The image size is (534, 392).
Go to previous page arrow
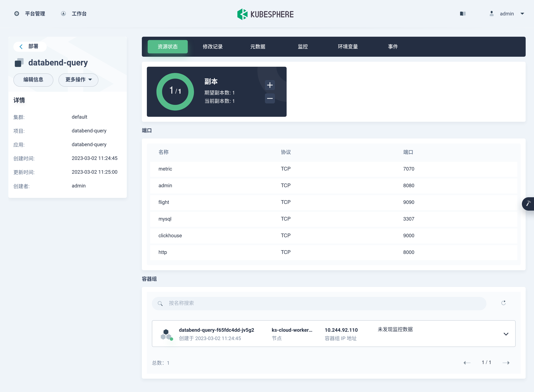(467, 362)
